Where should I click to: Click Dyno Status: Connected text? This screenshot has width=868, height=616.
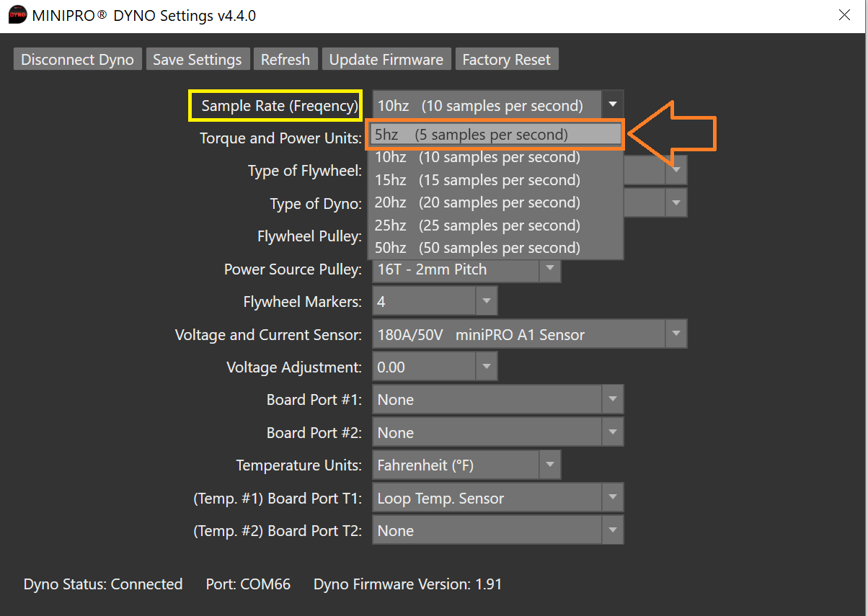pos(103,584)
